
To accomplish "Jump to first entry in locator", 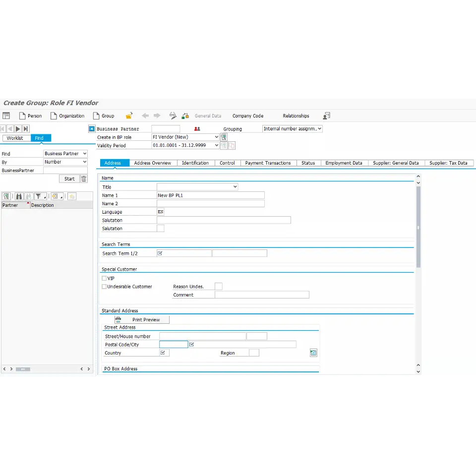I will tap(2, 129).
